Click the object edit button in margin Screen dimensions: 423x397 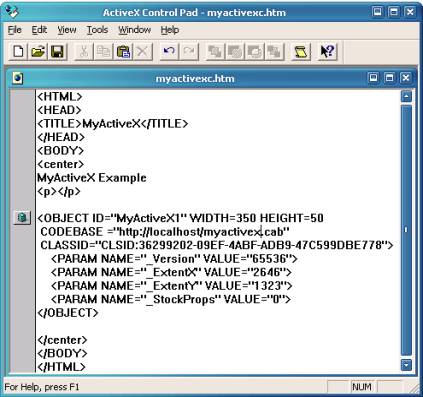coord(22,218)
